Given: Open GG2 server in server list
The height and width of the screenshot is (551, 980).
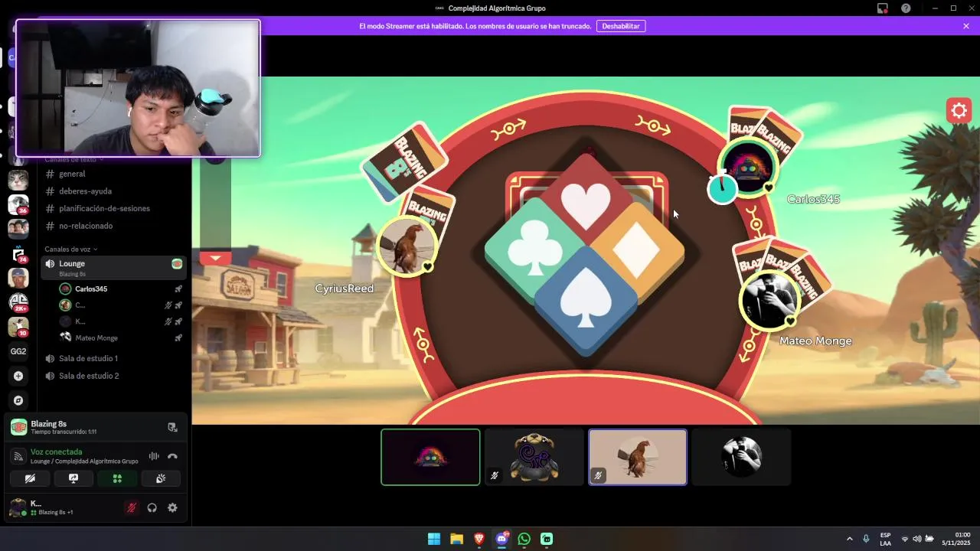Looking at the screenshot, I should click(x=18, y=351).
